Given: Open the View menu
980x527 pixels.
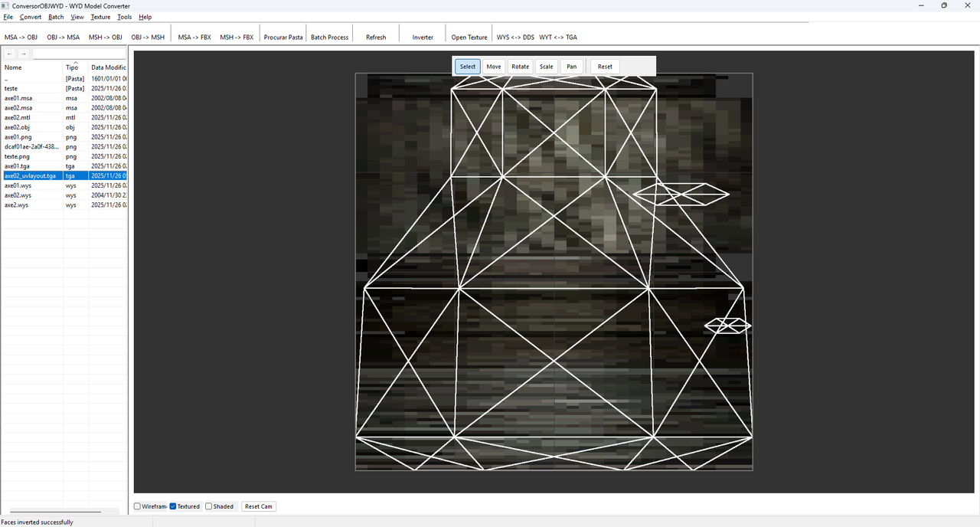Looking at the screenshot, I should (77, 17).
